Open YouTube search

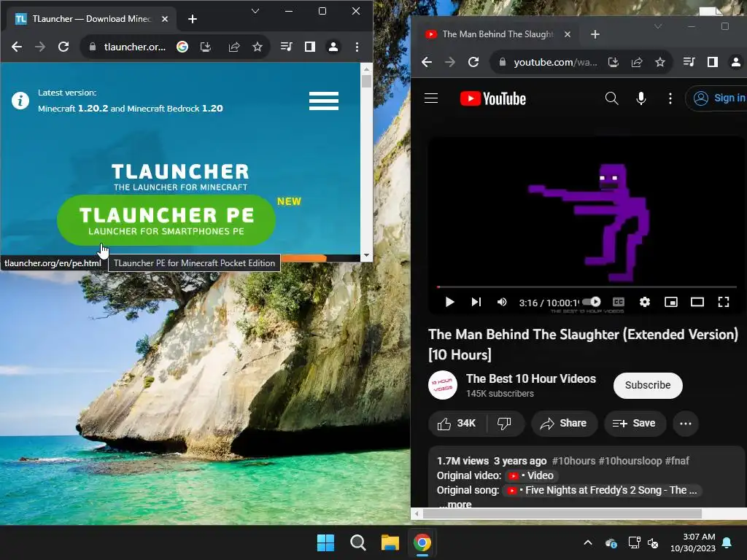[x=612, y=98]
